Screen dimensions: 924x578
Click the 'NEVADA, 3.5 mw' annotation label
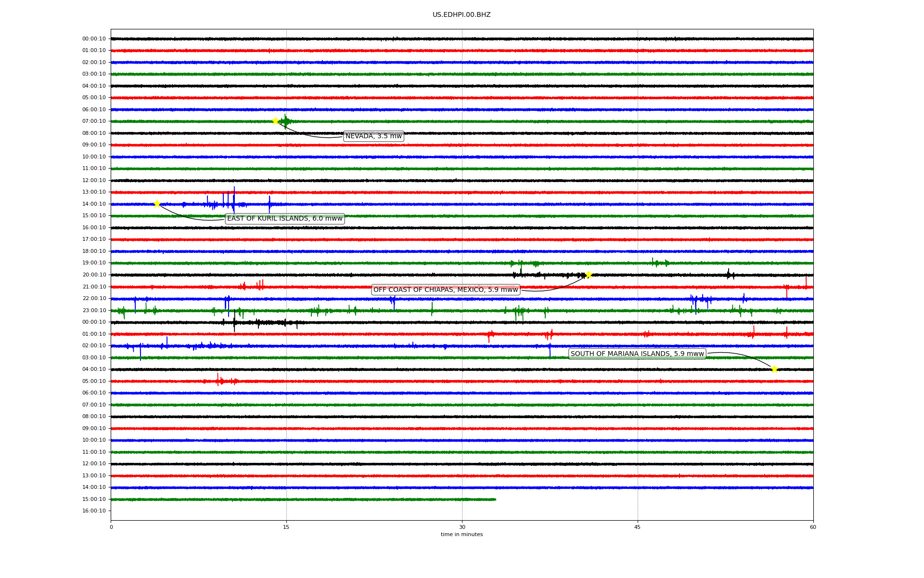tap(373, 136)
